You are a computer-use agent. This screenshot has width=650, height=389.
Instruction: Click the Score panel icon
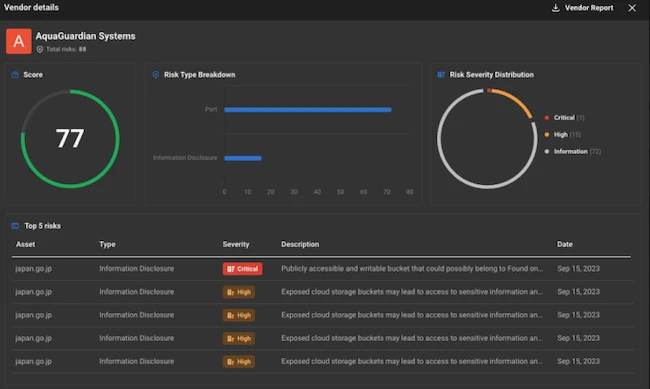pyautogui.click(x=15, y=75)
